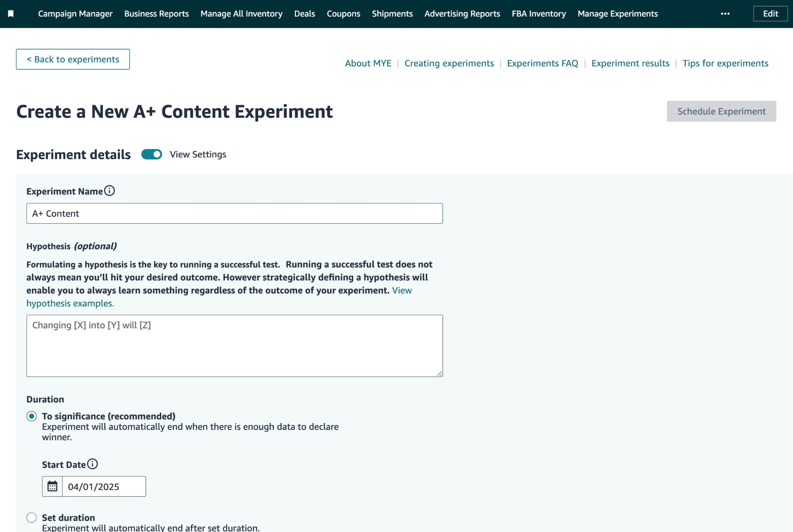This screenshot has width=793, height=532.
Task: Click the Start Date input field
Action: point(104,487)
